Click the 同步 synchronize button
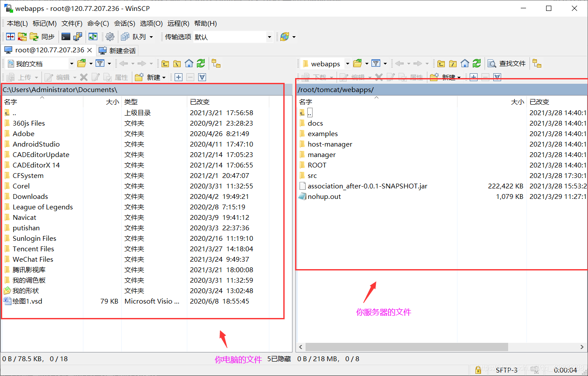This screenshot has width=588, height=376. click(43, 37)
